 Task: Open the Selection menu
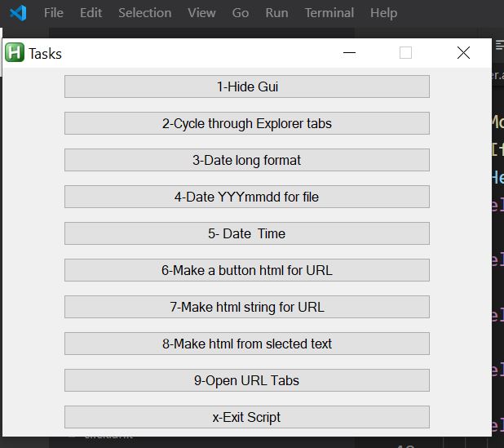(x=144, y=13)
